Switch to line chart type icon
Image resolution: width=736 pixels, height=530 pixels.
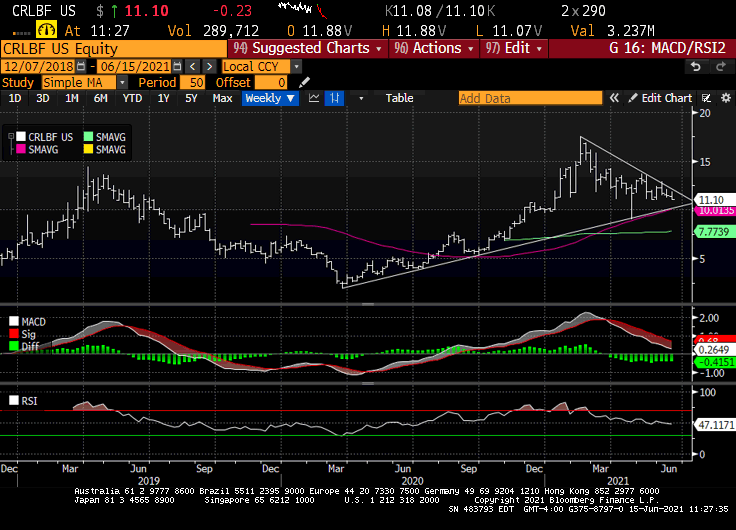314,98
